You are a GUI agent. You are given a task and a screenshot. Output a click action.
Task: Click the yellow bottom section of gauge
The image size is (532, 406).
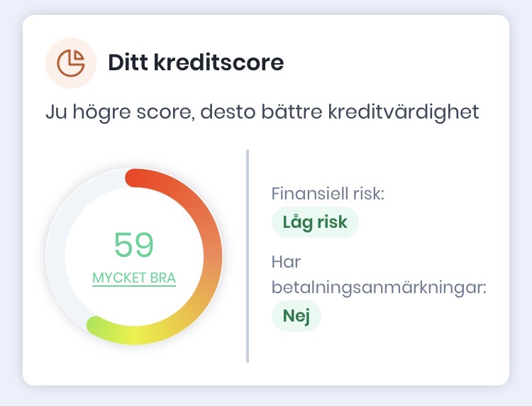pyautogui.click(x=142, y=335)
